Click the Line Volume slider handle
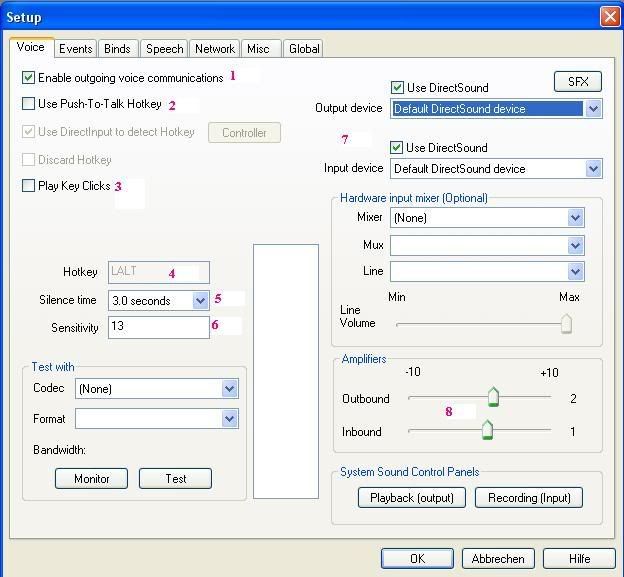 pyautogui.click(x=566, y=324)
